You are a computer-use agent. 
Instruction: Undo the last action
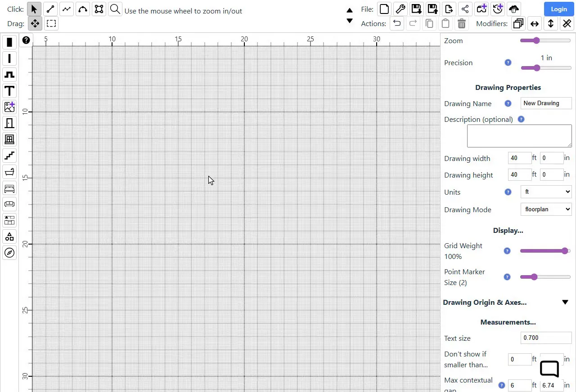coord(397,23)
